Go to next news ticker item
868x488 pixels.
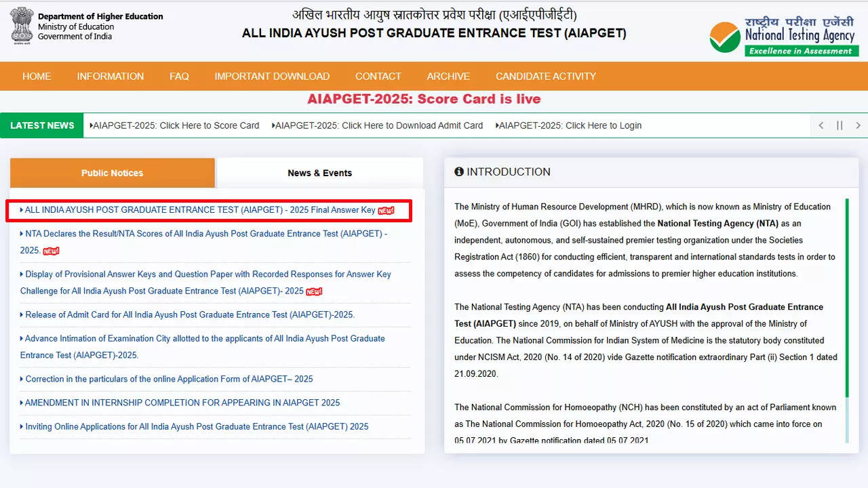click(x=858, y=125)
